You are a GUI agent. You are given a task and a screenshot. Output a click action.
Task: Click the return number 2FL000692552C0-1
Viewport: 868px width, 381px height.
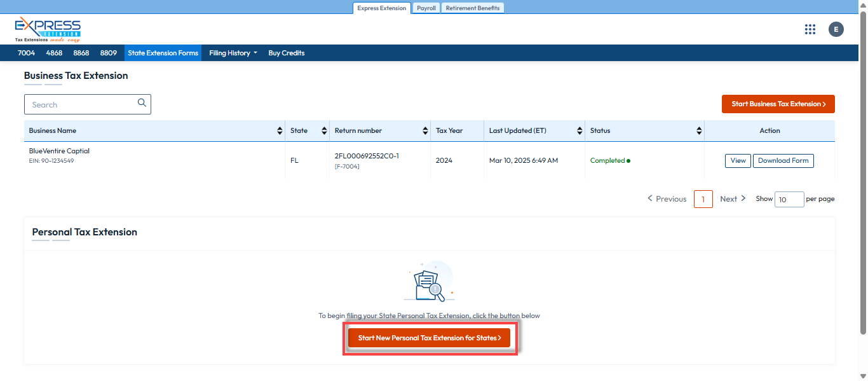(x=367, y=156)
